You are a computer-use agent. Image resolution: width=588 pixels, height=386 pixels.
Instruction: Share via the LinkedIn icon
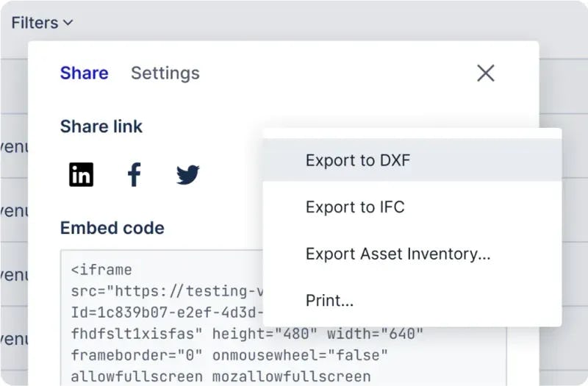point(81,175)
